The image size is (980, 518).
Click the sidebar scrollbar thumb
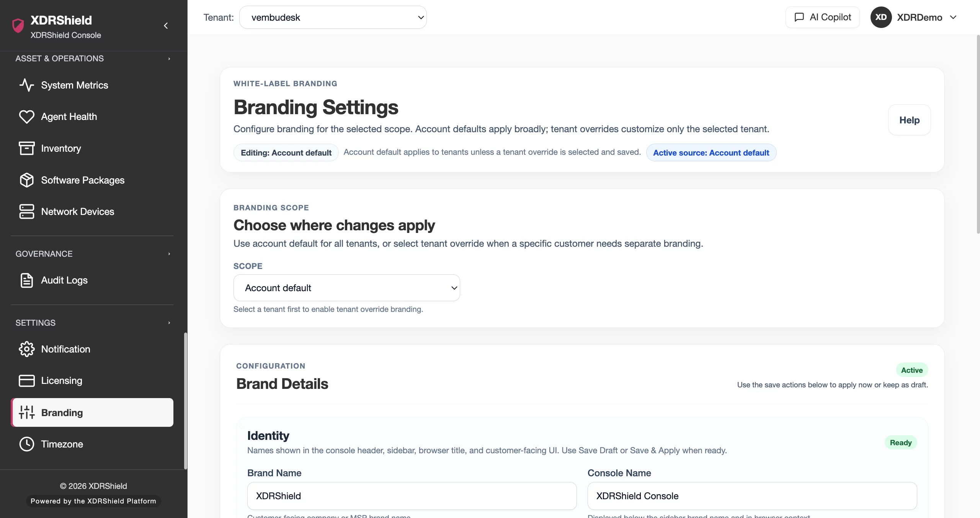pos(186,400)
